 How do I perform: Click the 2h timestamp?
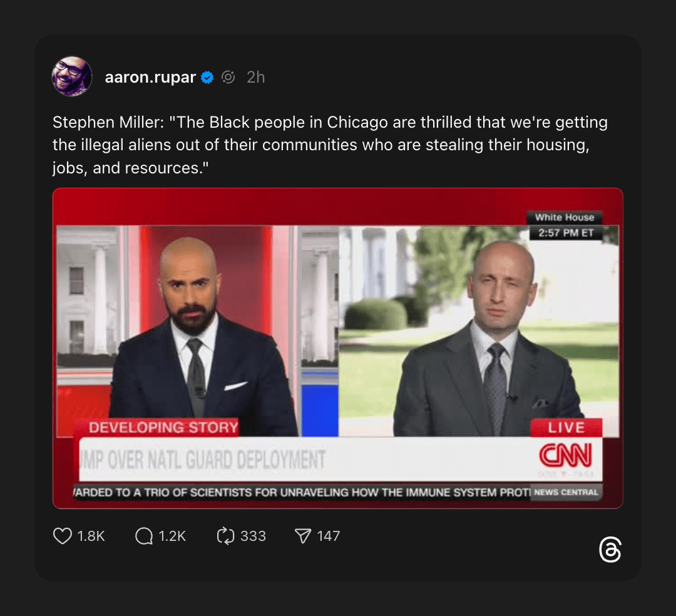tap(255, 77)
